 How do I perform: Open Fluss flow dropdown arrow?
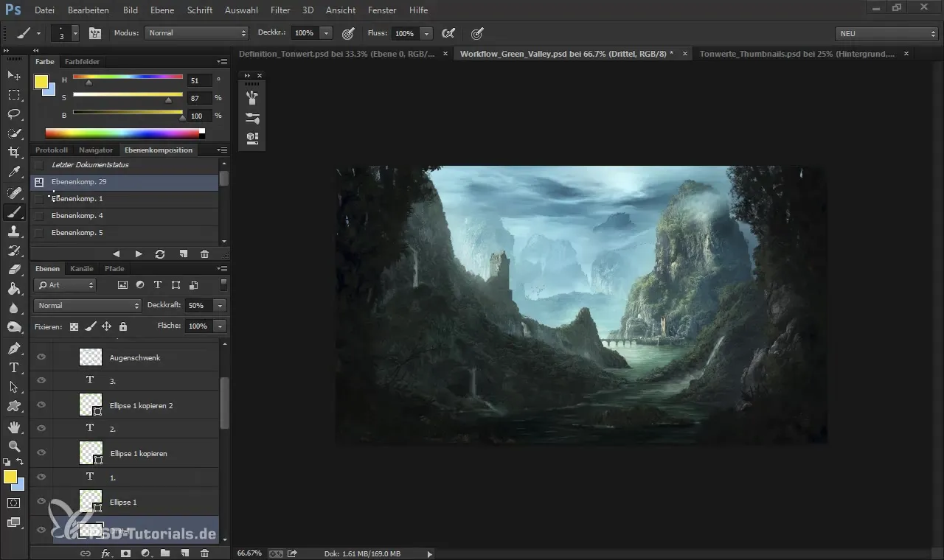(x=426, y=33)
